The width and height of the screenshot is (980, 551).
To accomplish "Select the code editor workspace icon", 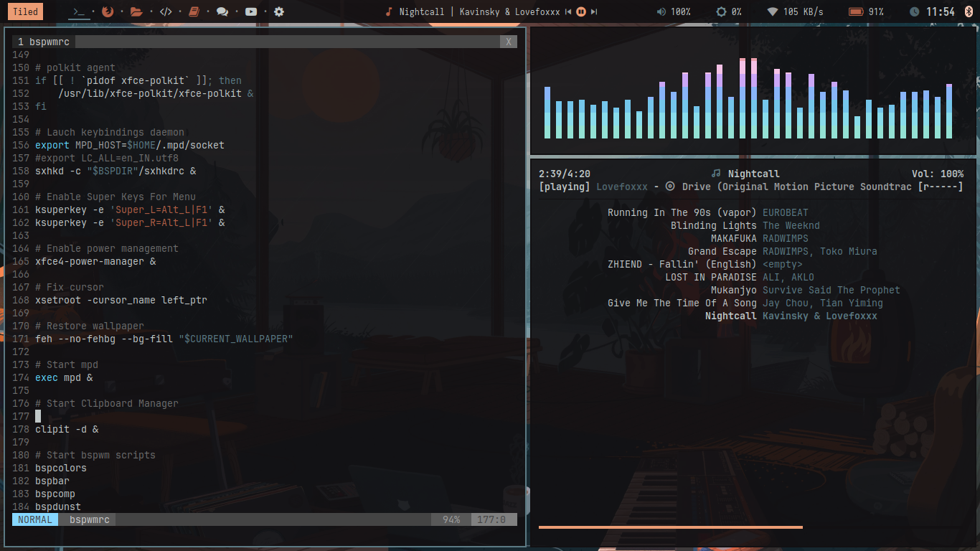I will click(166, 11).
